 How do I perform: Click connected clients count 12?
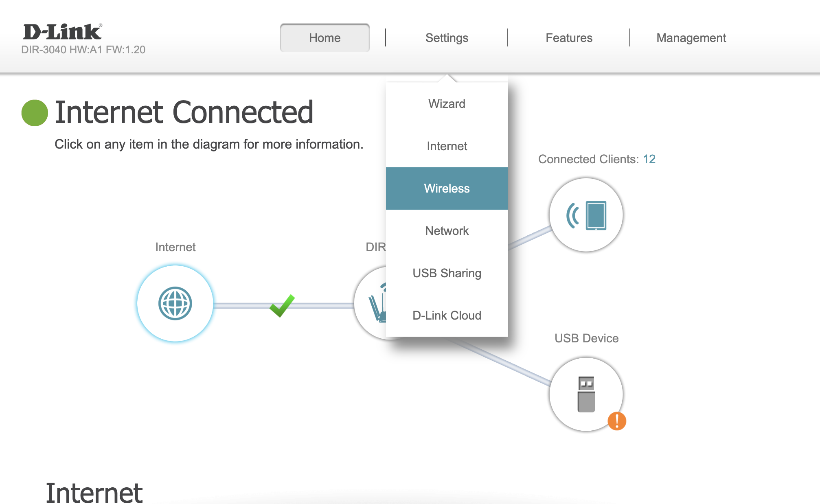pos(649,159)
